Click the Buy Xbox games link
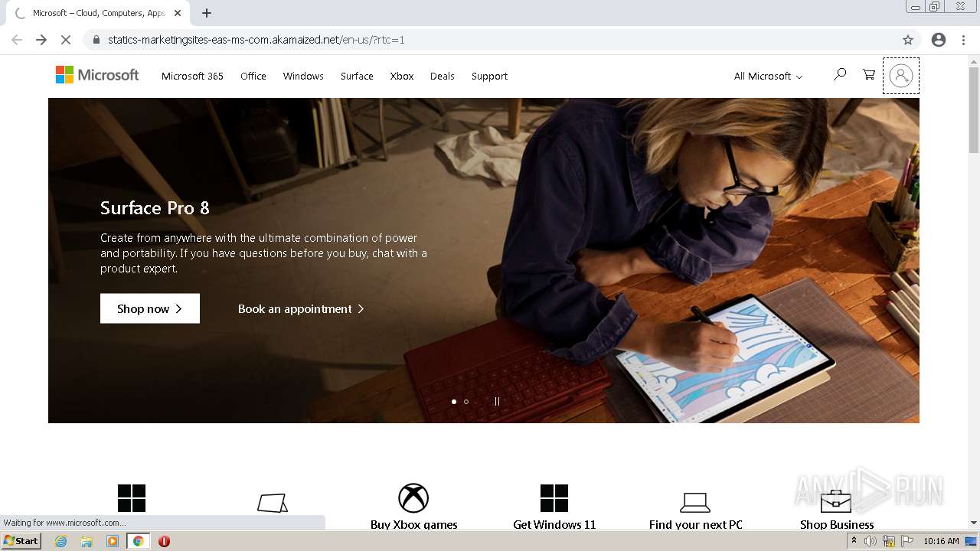 coord(414,524)
